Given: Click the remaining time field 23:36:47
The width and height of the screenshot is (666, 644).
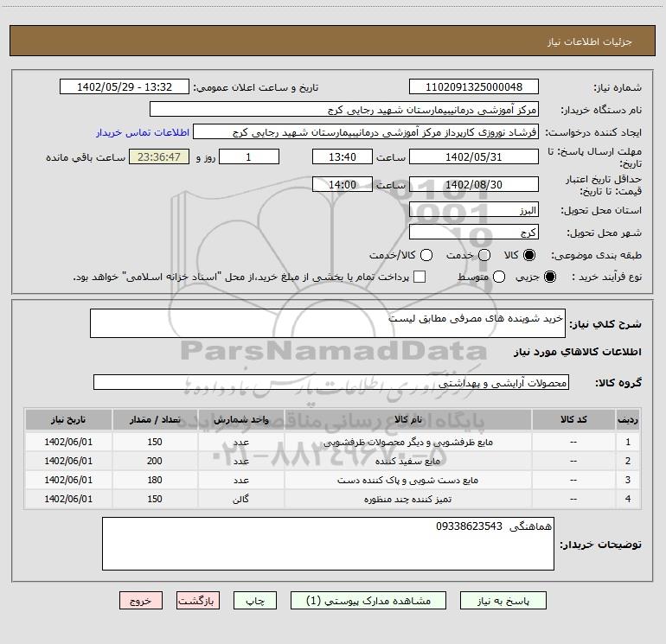Looking at the screenshot, I should click(x=159, y=157).
